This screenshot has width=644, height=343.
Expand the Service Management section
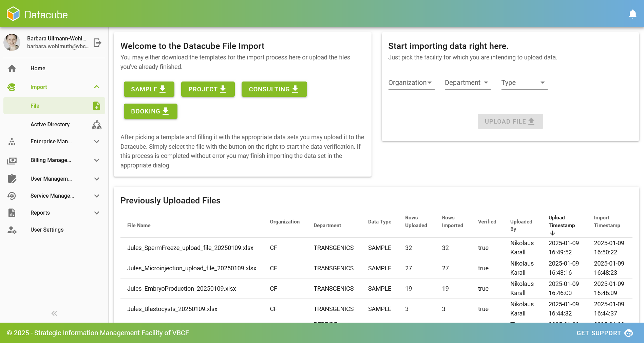point(97,196)
